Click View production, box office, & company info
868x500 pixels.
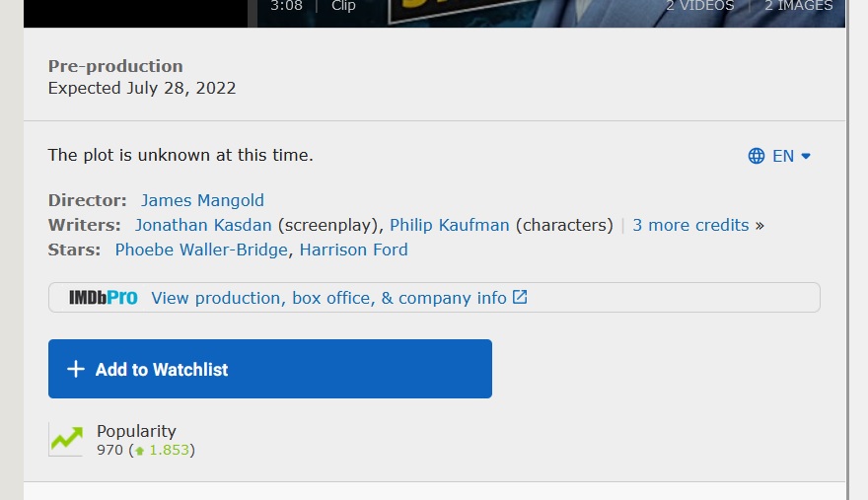click(x=328, y=298)
